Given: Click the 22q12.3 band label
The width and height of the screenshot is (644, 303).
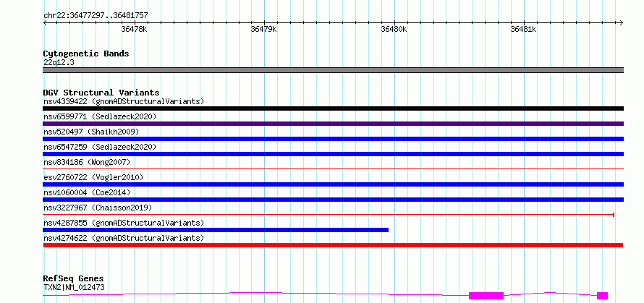Looking at the screenshot, I should (x=59, y=63).
